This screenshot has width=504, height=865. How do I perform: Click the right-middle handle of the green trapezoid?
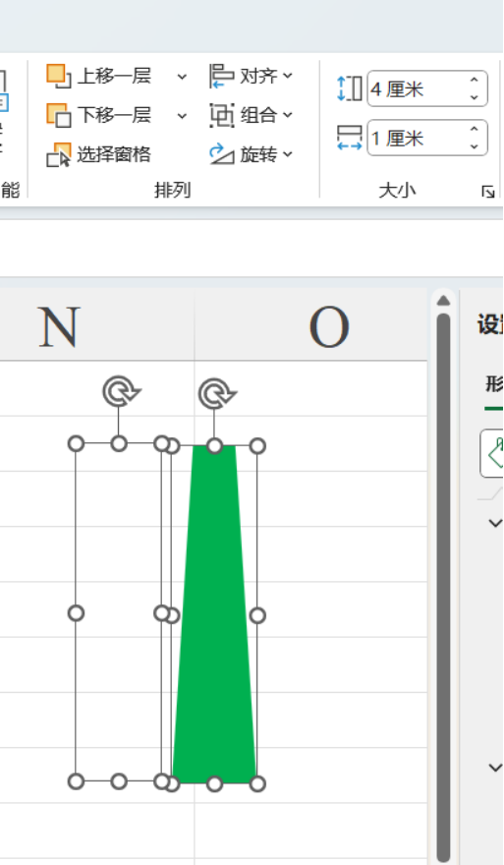pyautogui.click(x=257, y=615)
